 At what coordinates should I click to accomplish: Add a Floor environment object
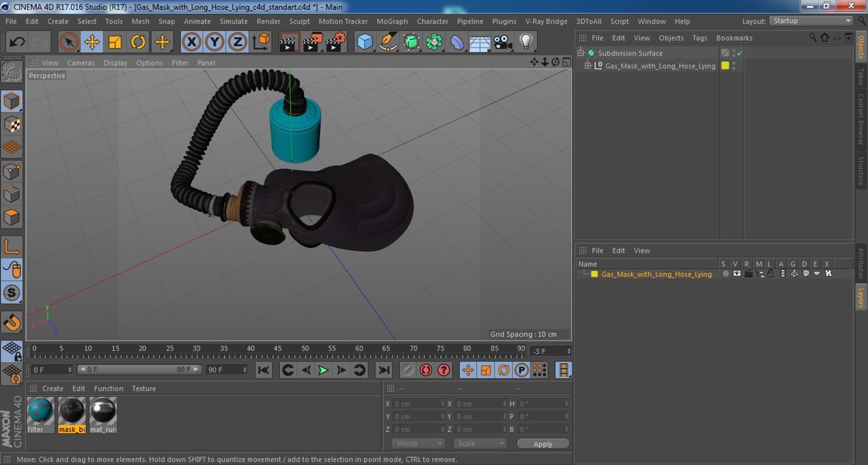tap(480, 42)
